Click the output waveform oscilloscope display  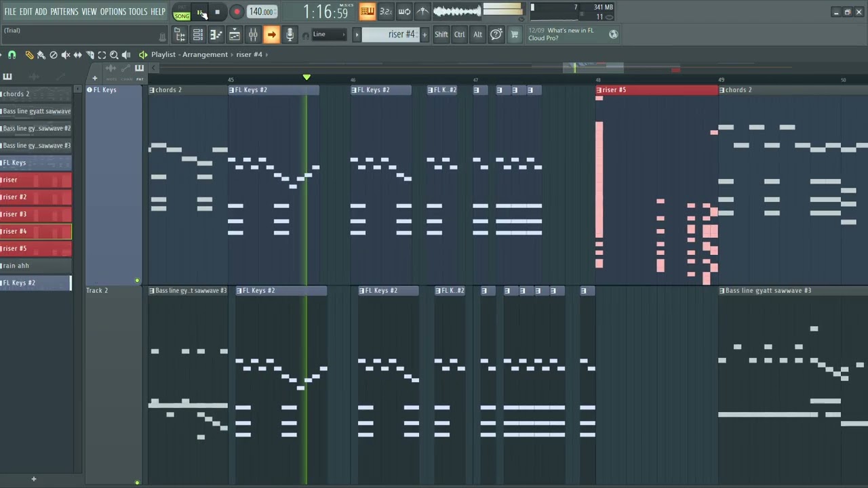coord(458,11)
